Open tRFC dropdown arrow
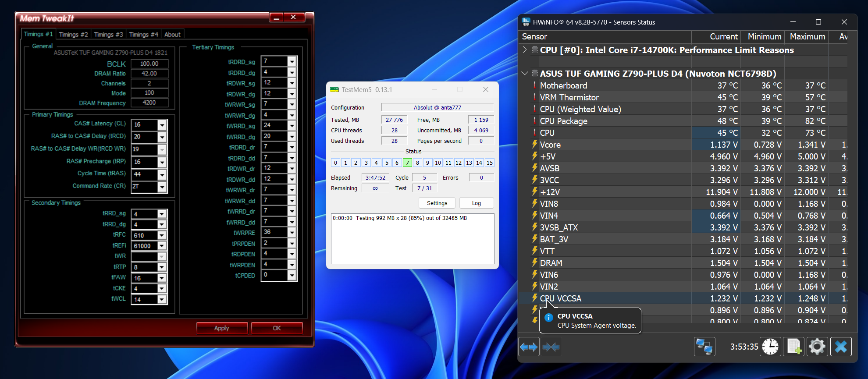 point(162,235)
